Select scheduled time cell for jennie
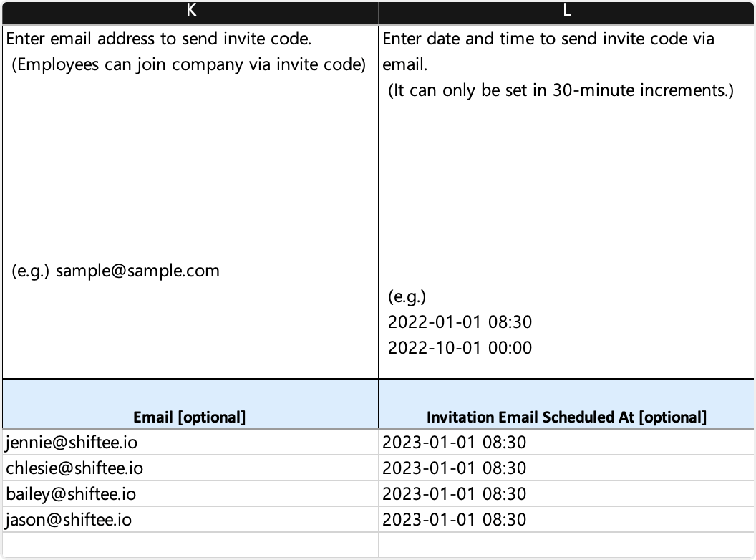This screenshot has width=756, height=560. [566, 443]
